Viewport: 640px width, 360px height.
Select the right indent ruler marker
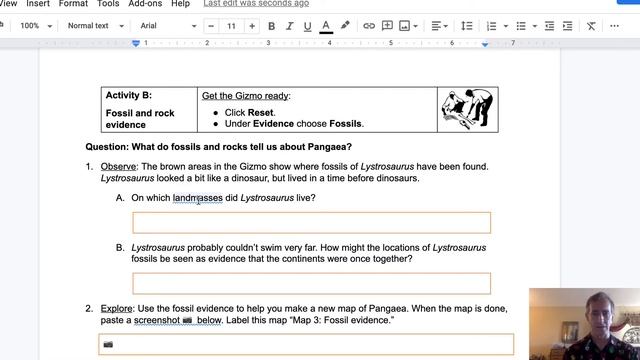tap(485, 44)
